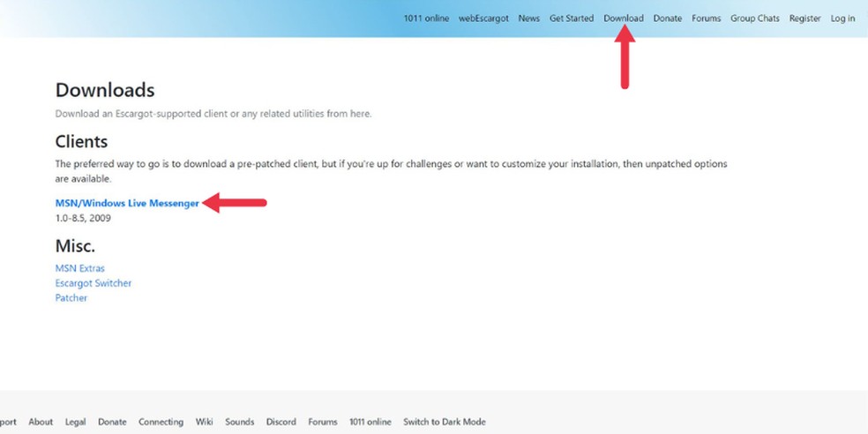Image resolution: width=868 pixels, height=434 pixels.
Task: Open MSN/Windows Live Messenger client link
Action: (x=127, y=203)
